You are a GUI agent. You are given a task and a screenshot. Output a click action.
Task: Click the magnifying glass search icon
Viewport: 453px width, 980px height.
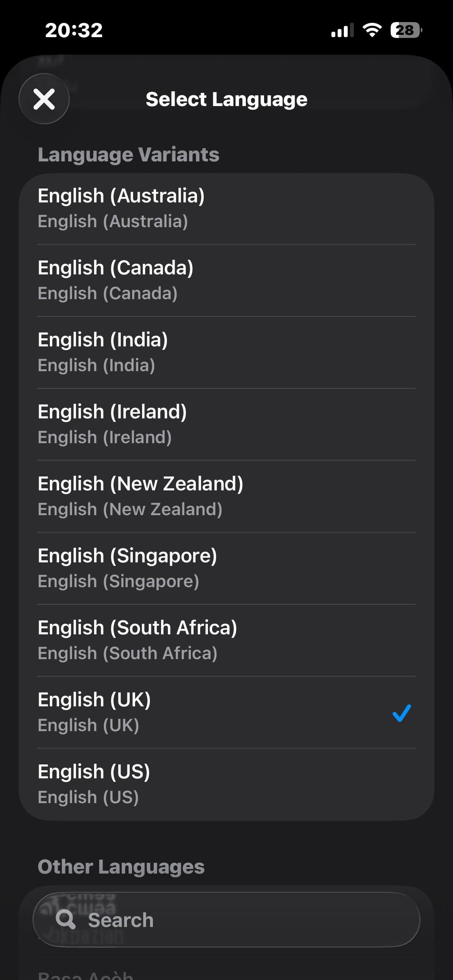tap(66, 919)
